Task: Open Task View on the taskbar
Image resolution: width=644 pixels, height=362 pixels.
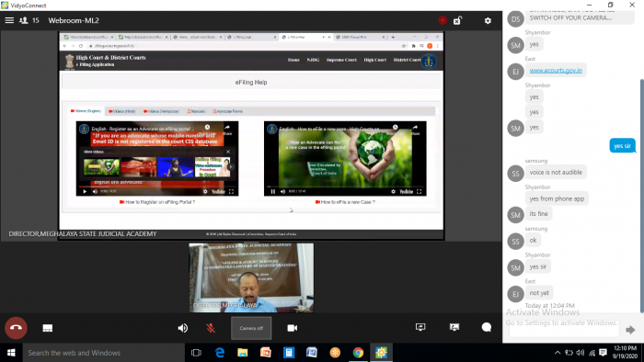Action: (x=196, y=353)
